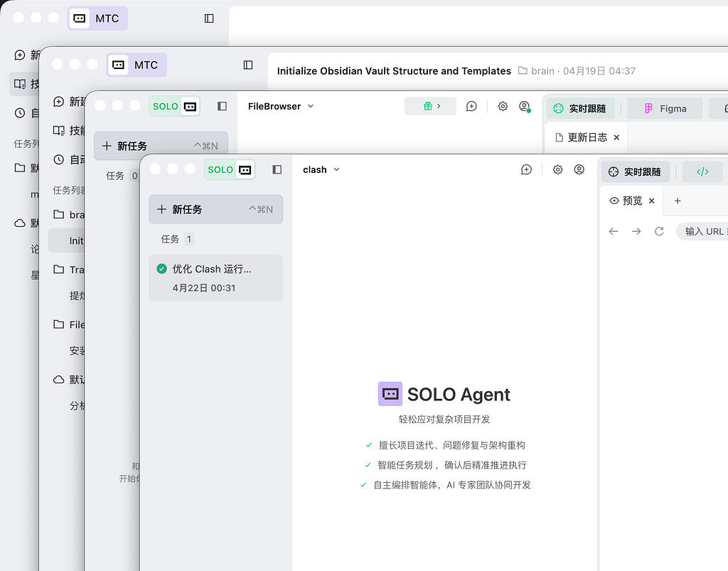
Task: Switch to code view tab in clash window
Action: 702,172
